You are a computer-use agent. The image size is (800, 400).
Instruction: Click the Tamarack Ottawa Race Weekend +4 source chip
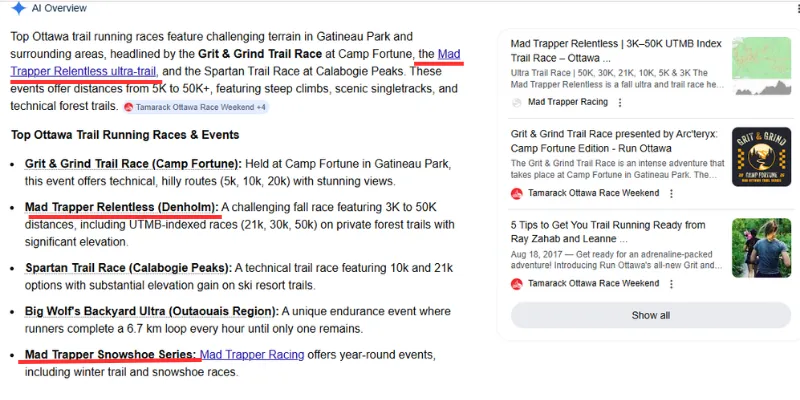(x=195, y=108)
